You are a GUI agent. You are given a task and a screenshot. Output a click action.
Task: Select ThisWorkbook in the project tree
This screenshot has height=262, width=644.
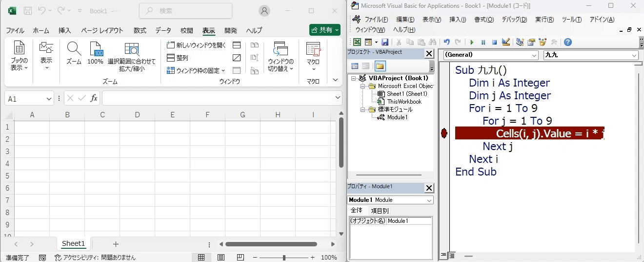point(404,102)
